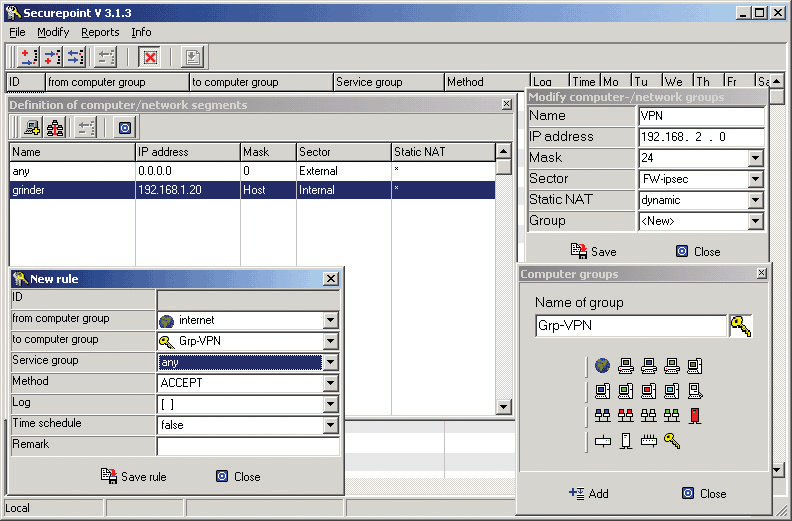792x521 pixels.
Task: Click the red X delete icon in main toolbar
Action: click(150, 57)
